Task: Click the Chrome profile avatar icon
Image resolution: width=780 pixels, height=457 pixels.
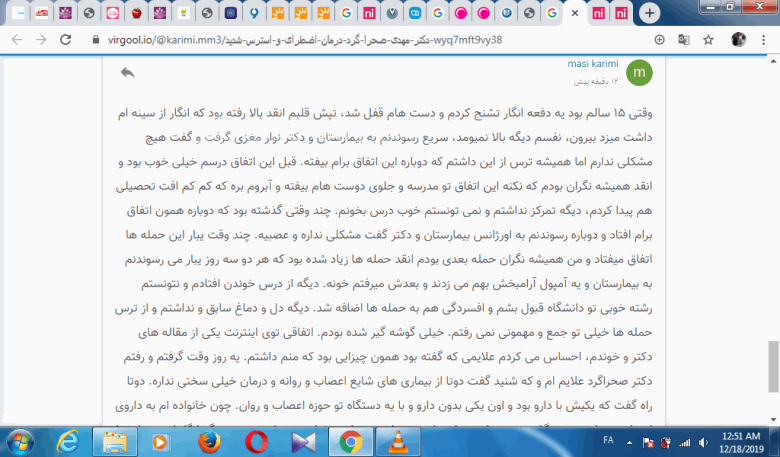Action: (x=739, y=40)
